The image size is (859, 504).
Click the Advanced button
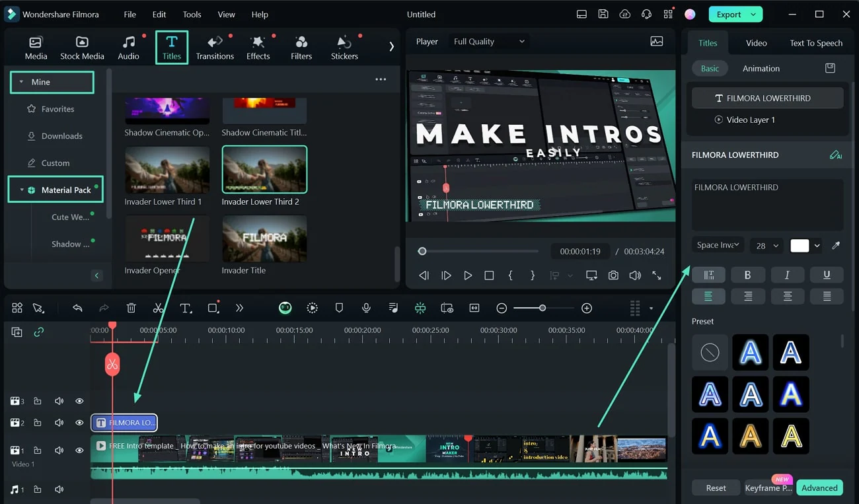(819, 488)
